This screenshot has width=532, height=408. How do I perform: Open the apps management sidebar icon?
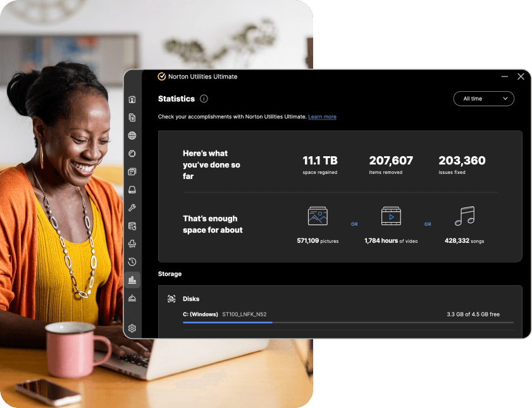coord(132,171)
